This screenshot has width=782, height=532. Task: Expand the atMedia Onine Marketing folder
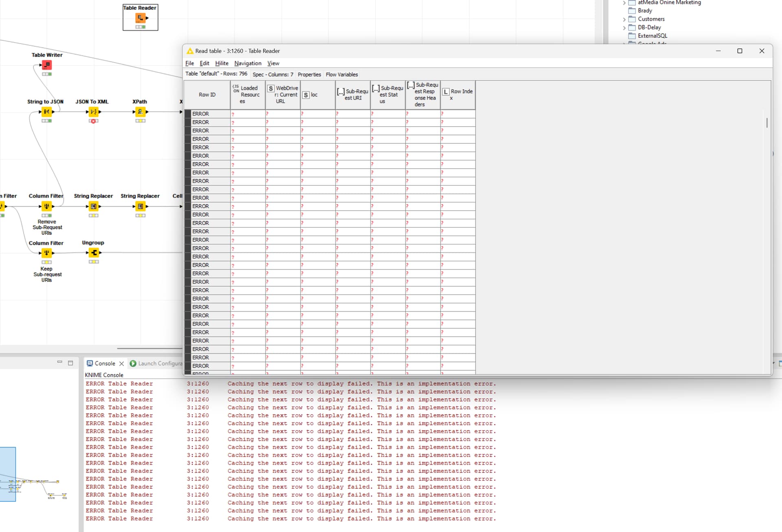624,3
